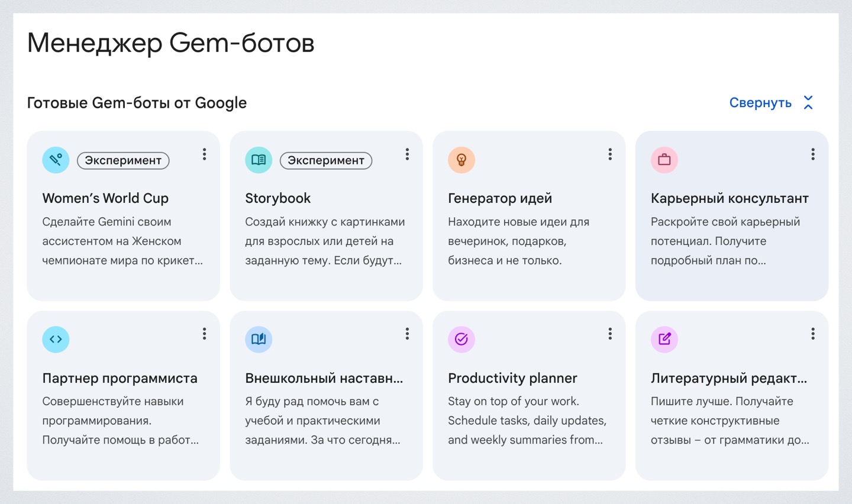
Task: Click the Эксперимент badge on Women's World Cup
Action: (x=123, y=160)
